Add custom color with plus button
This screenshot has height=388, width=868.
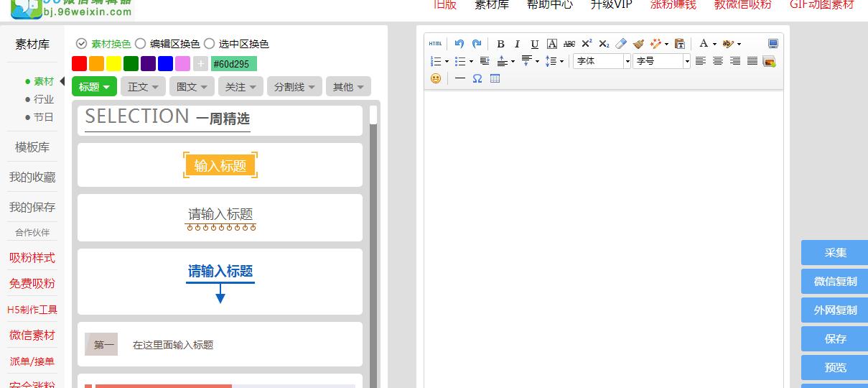(200, 64)
